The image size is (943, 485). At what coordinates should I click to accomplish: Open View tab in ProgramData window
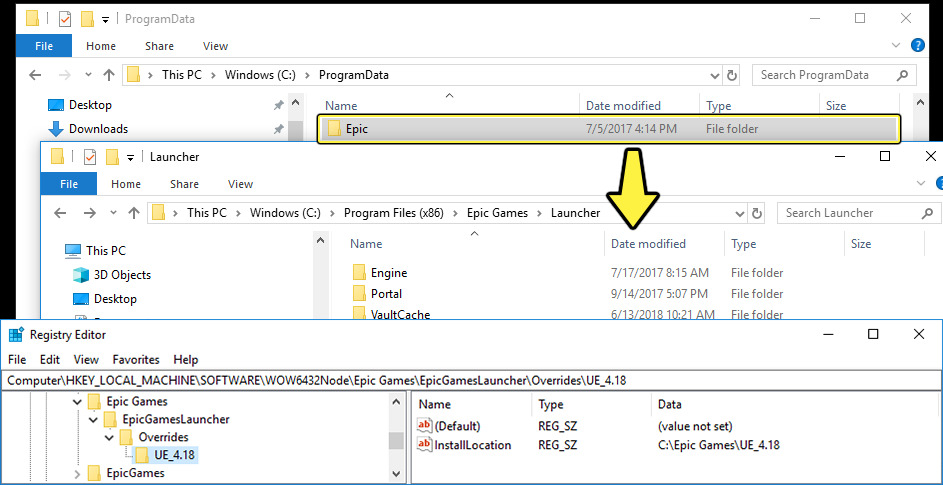[x=215, y=46]
